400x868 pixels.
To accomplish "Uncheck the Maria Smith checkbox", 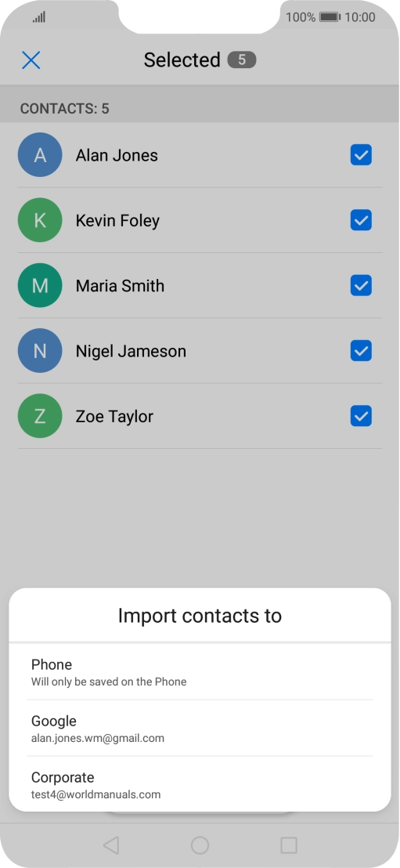I will (x=362, y=286).
